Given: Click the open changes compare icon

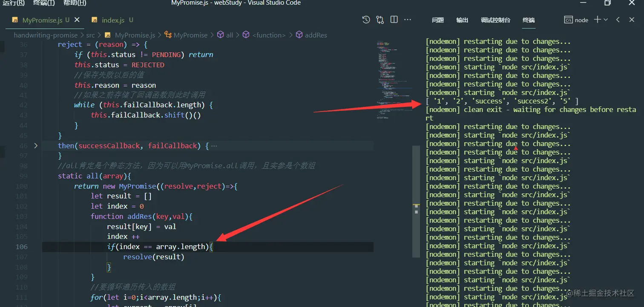Looking at the screenshot, I should (x=380, y=20).
